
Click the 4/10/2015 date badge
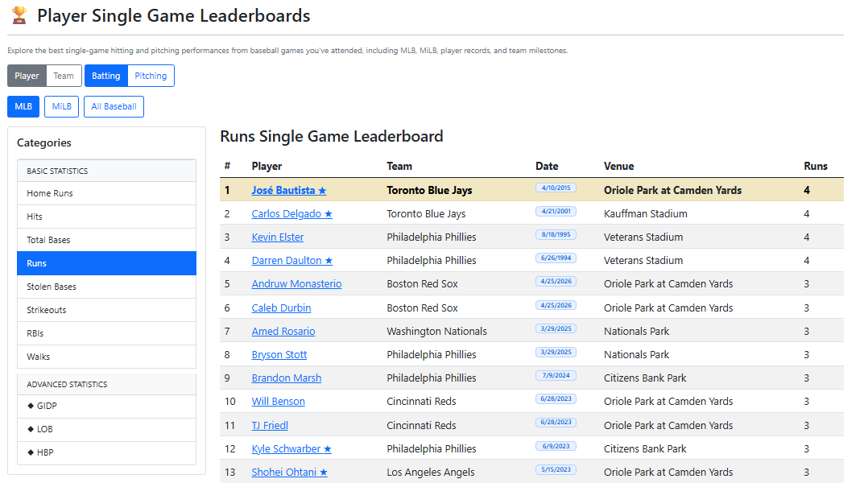coord(556,188)
